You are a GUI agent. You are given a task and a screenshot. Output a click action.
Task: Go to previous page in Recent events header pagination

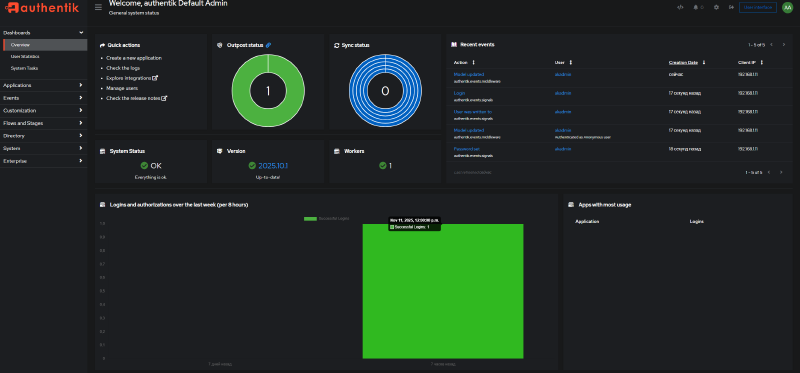(x=771, y=45)
